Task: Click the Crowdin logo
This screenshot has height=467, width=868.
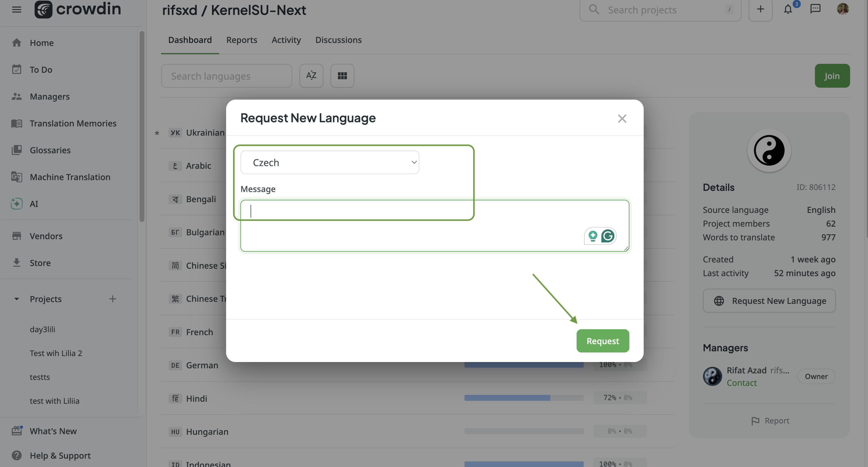Action: pyautogui.click(x=78, y=9)
